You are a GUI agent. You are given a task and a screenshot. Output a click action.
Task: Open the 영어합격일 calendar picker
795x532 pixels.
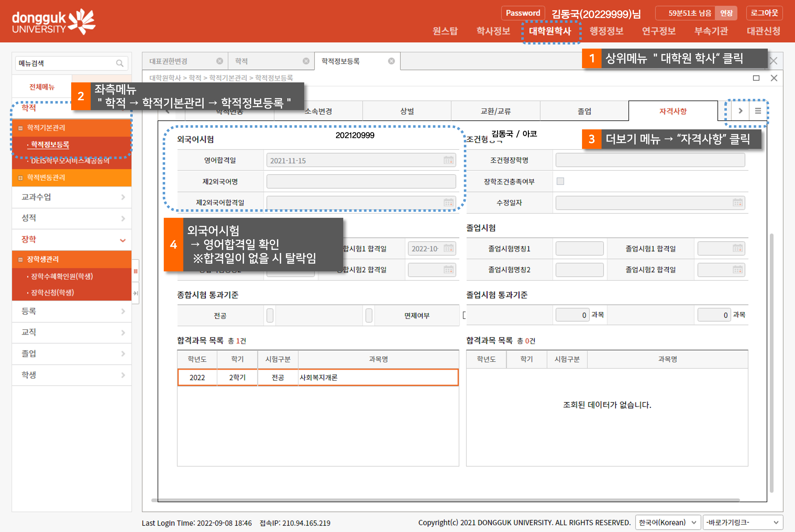coord(448,160)
